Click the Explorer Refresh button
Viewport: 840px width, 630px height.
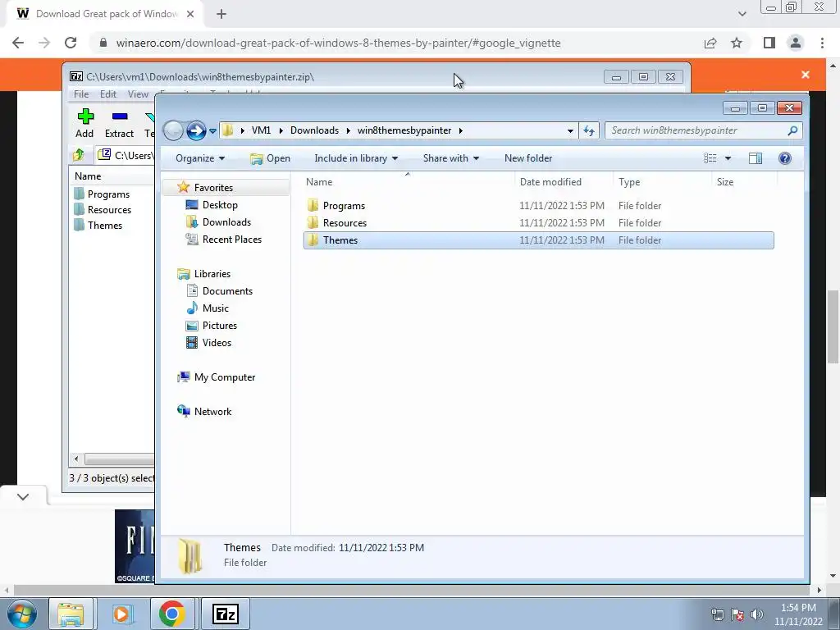point(589,130)
